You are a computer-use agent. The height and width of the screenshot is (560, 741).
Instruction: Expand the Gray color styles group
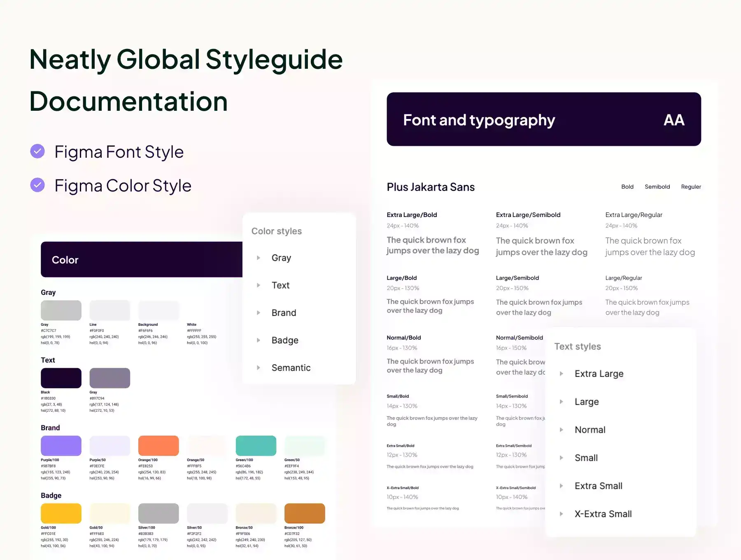click(x=259, y=258)
